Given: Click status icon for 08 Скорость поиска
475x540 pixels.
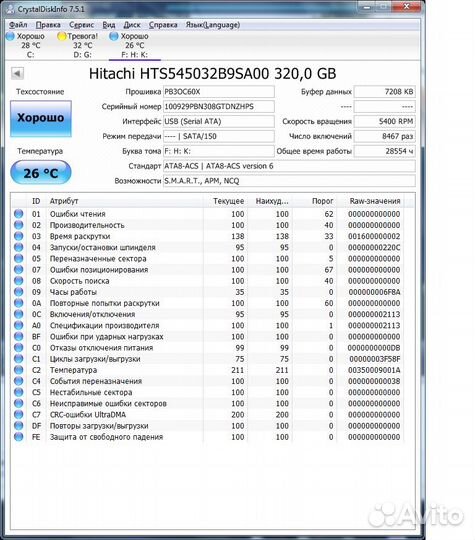Looking at the screenshot, I should click(x=19, y=281).
